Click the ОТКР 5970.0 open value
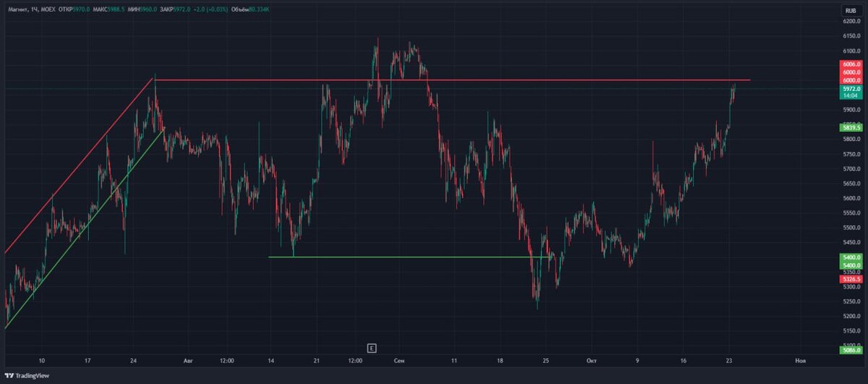This screenshot has height=384, width=868. point(75,9)
